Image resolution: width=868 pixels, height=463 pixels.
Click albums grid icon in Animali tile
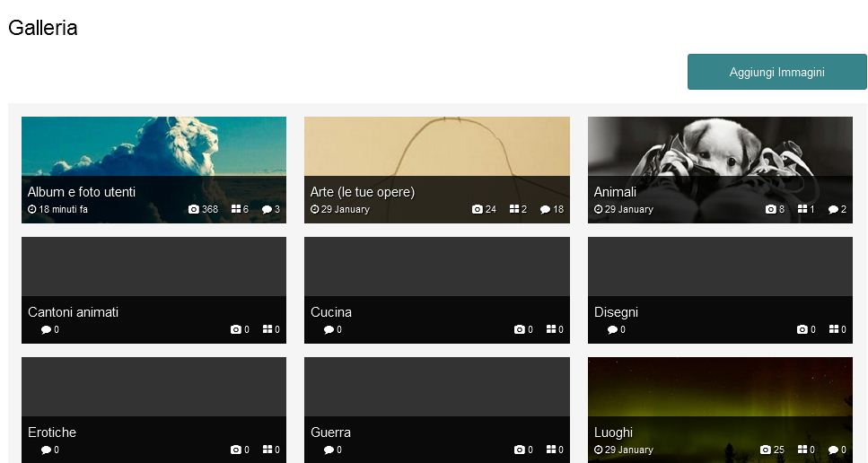802,209
